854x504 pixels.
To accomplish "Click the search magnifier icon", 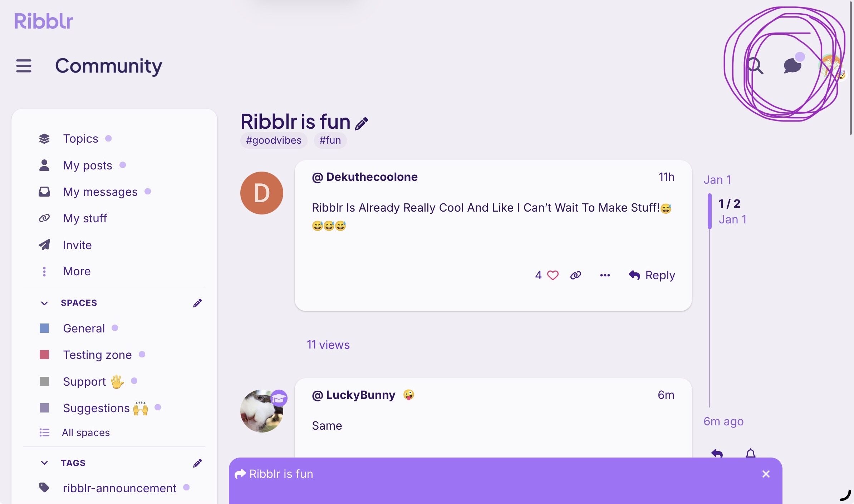I will [755, 66].
